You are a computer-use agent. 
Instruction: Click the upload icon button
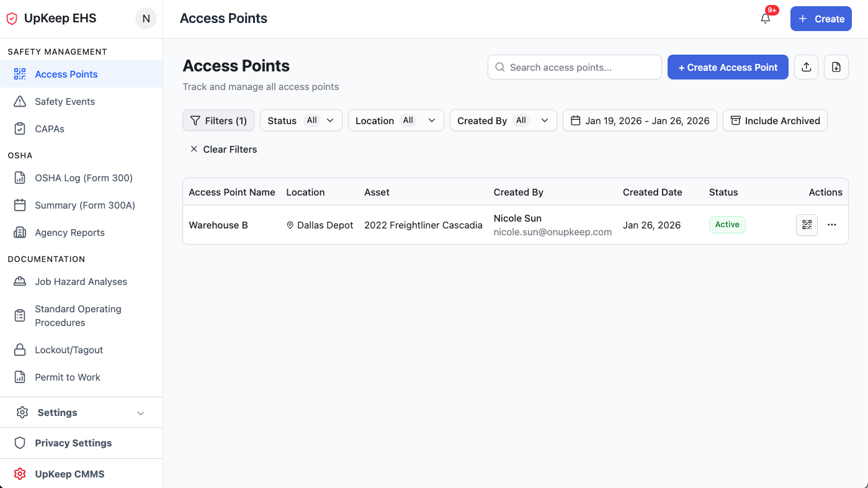pos(807,67)
